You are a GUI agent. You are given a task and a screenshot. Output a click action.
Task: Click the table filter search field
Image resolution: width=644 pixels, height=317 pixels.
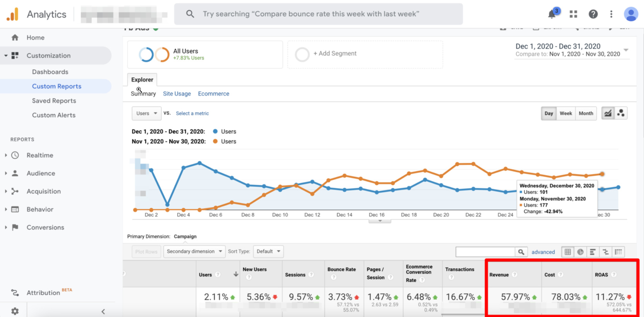pos(485,252)
